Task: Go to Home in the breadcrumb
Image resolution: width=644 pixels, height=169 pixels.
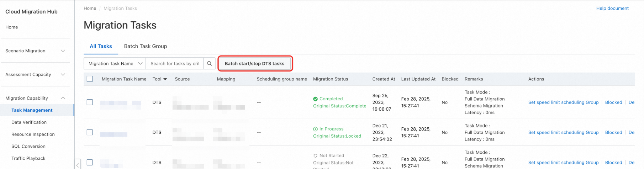Action: pos(90,8)
